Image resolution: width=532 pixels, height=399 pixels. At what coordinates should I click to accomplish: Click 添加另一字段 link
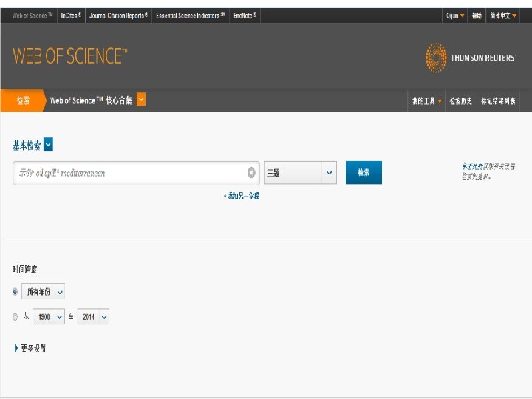[x=242, y=196]
